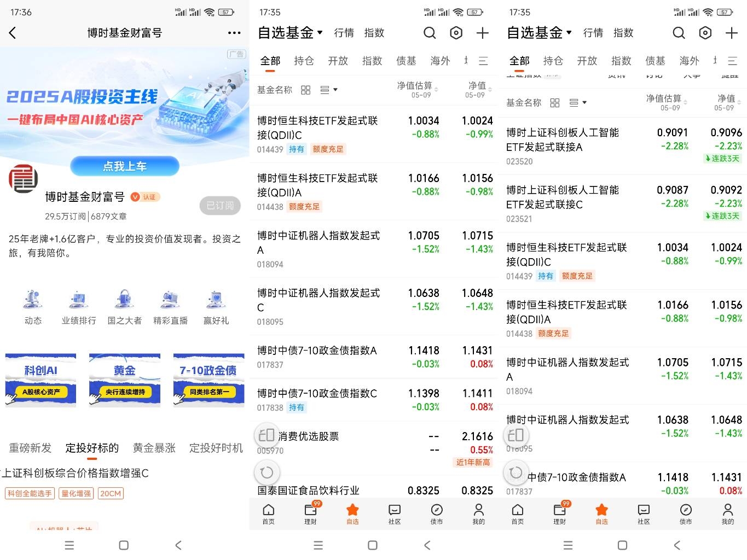Screen dimensions: 747x560
Task: Select 海外 tab on the right phone screen
Action: coord(690,61)
